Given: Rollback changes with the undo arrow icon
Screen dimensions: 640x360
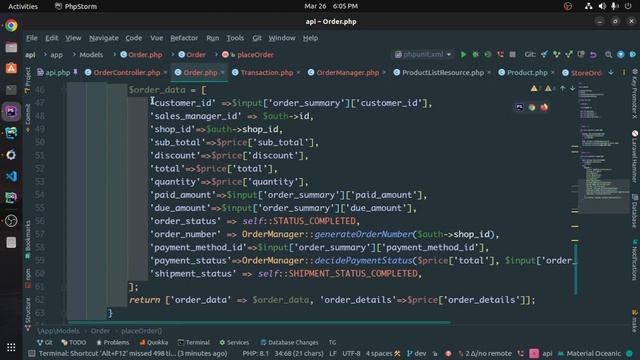Looking at the screenshot, I should (593, 55).
